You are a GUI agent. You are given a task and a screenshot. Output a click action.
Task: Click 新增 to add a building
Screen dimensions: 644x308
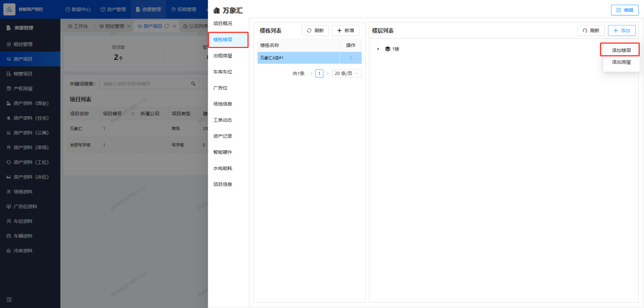pos(345,30)
